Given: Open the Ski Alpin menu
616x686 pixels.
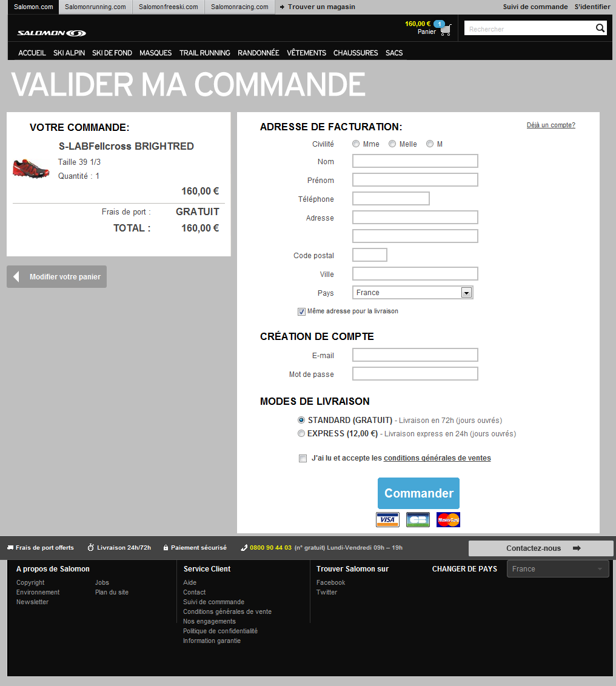Looking at the screenshot, I should click(x=69, y=53).
